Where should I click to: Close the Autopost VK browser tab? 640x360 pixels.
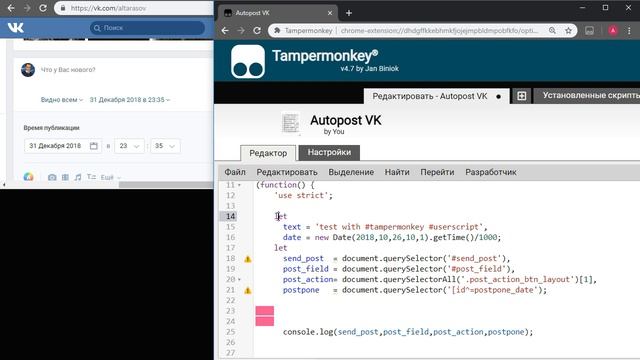(x=330, y=13)
